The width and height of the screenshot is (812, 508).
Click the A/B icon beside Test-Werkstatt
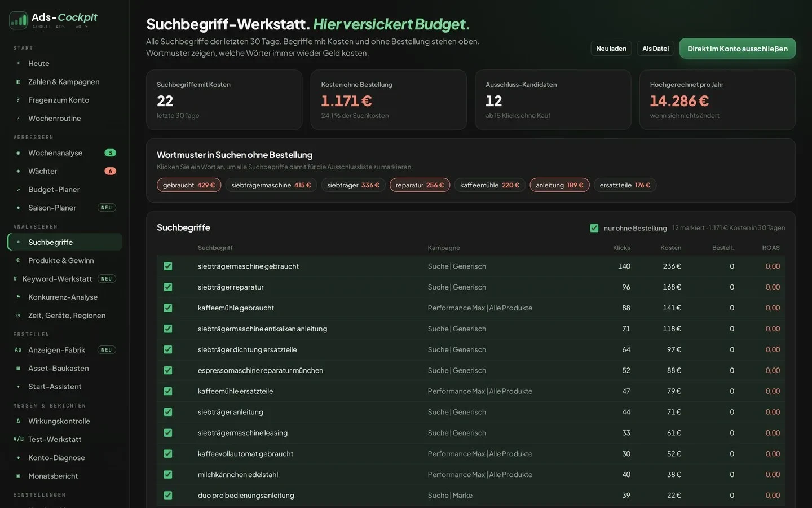coord(18,439)
